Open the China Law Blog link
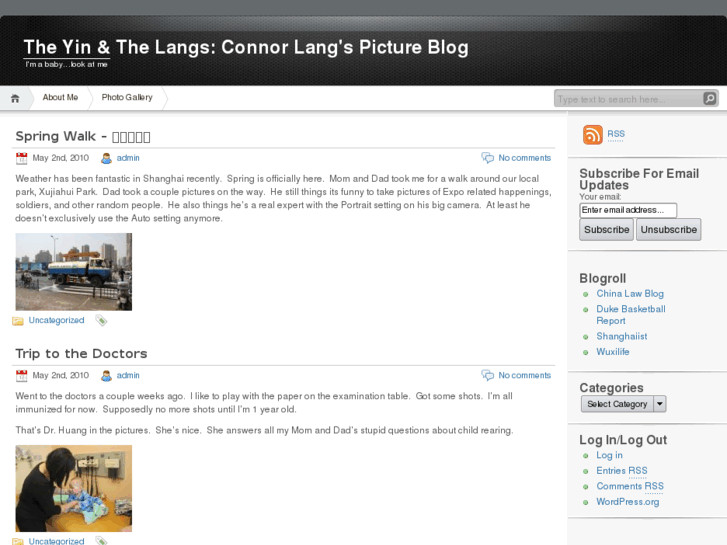 point(630,294)
